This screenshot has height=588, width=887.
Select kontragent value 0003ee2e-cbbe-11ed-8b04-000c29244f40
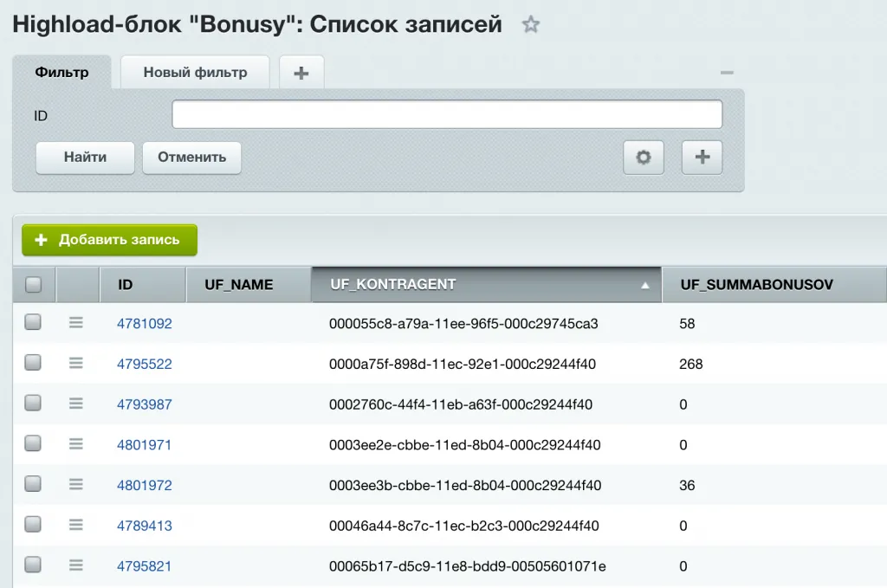pos(464,445)
